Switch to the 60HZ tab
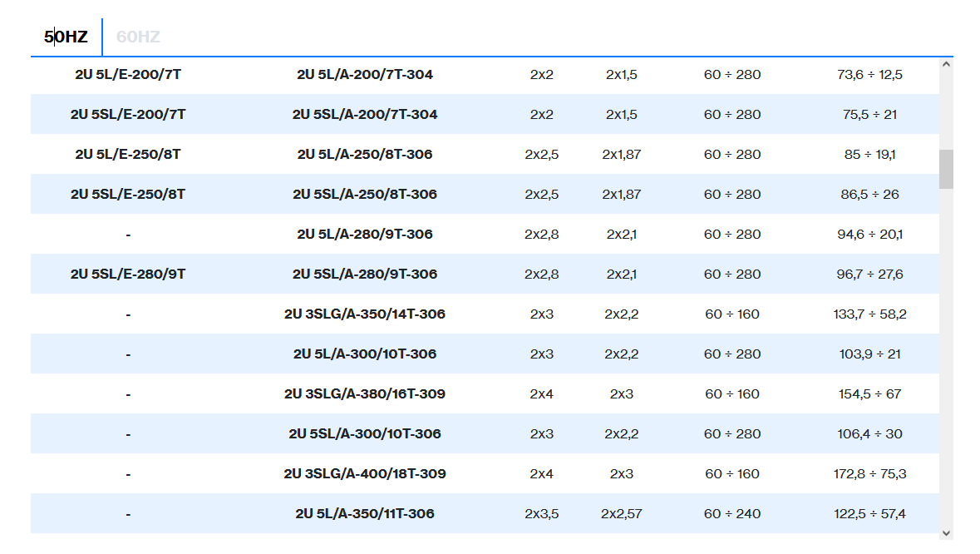 tap(138, 37)
